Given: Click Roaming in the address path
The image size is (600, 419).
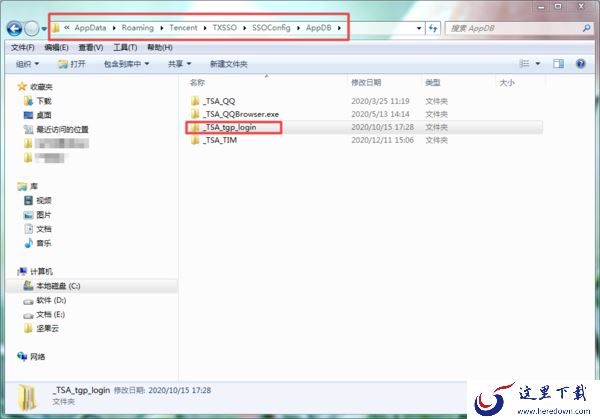Looking at the screenshot, I should pyautogui.click(x=137, y=28).
